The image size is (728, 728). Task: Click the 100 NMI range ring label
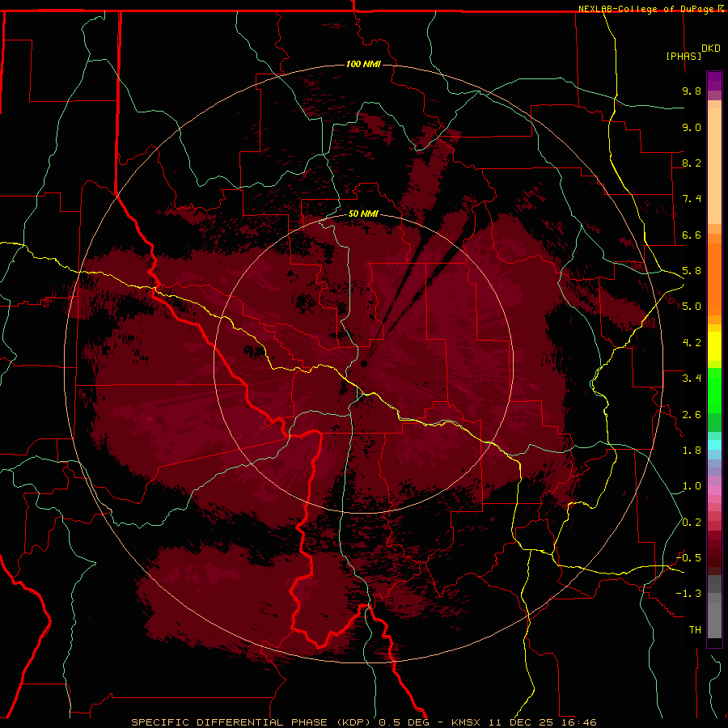363,64
